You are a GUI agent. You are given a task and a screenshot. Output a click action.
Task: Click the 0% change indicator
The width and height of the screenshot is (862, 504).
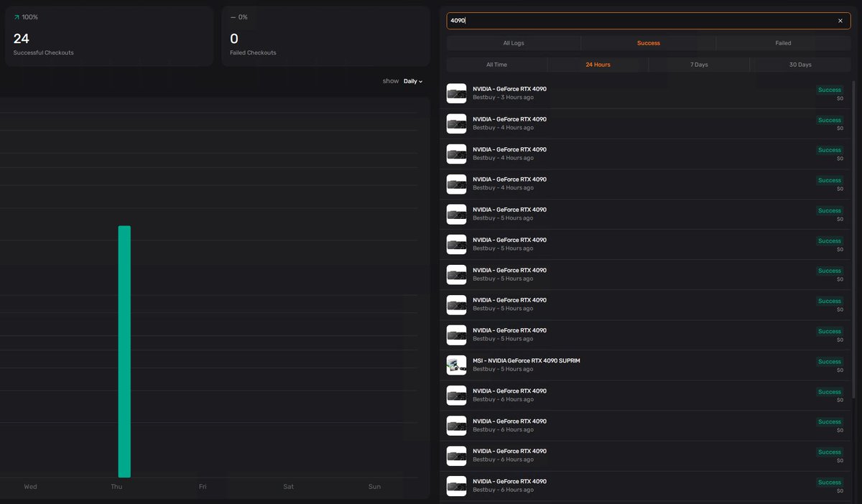238,17
